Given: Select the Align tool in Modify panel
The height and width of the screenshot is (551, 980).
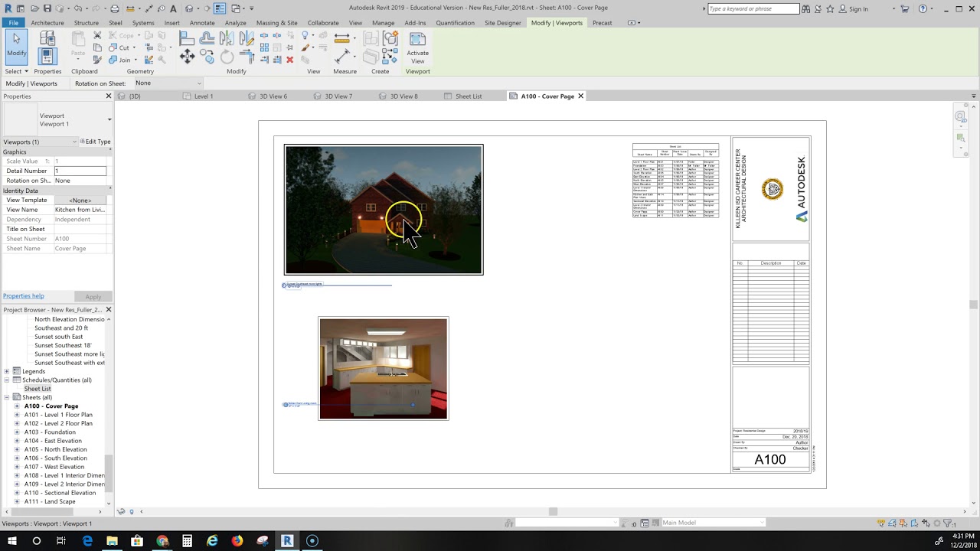Looking at the screenshot, I should coord(187,37).
